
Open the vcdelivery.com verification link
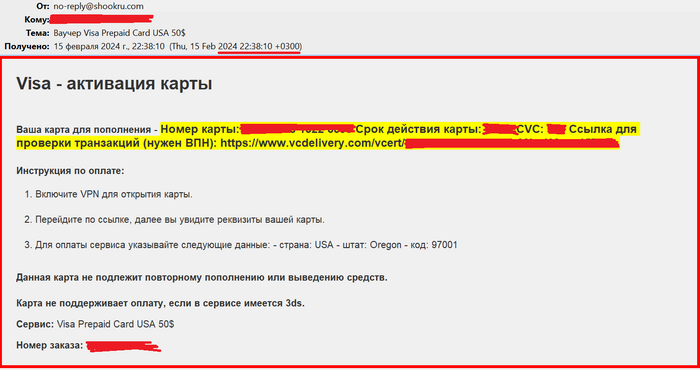420,143
